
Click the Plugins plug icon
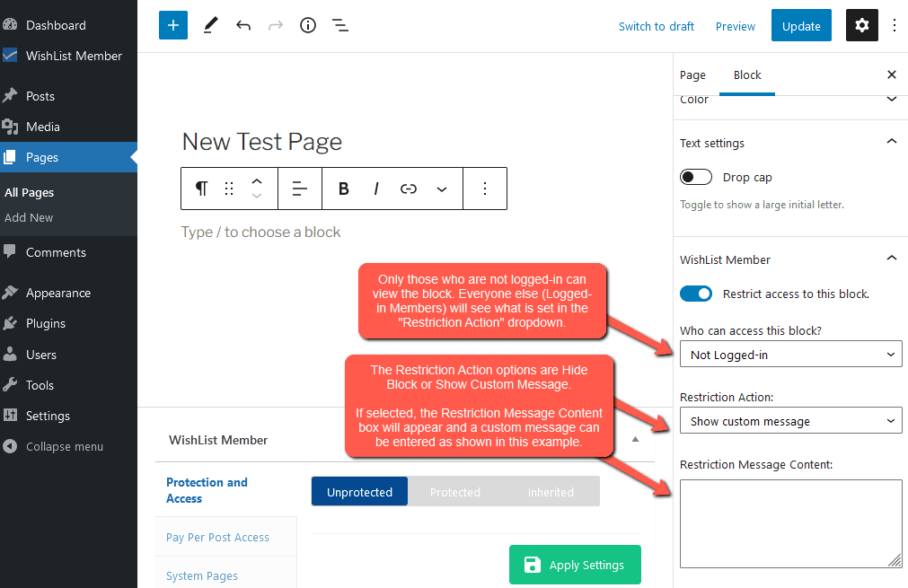10,323
